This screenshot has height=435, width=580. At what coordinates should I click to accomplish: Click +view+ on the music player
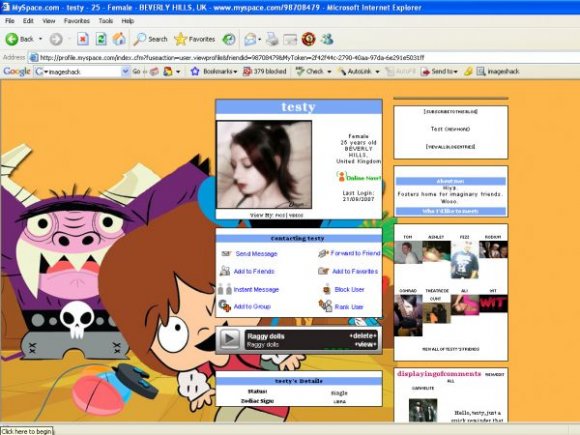click(x=365, y=344)
